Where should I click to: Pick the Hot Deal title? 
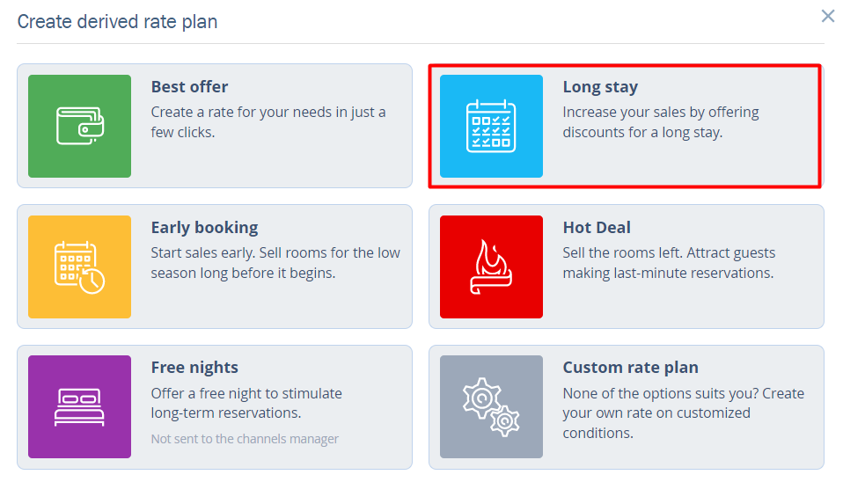point(597,227)
